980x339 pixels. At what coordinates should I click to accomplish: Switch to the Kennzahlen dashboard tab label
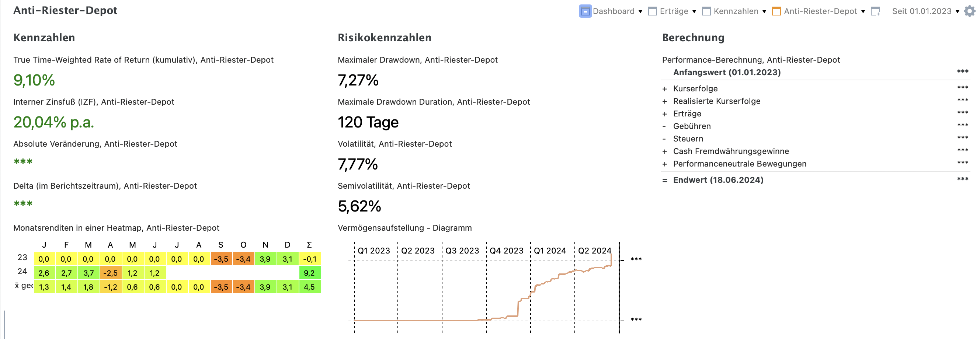pos(736,11)
